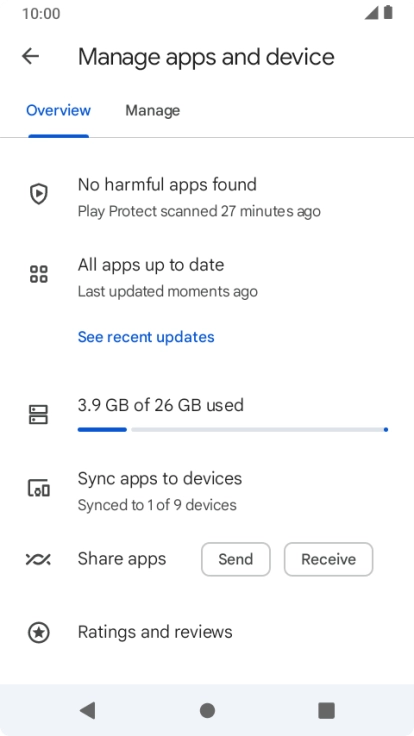Tap the Android back triangle button
The width and height of the screenshot is (414, 736).
click(88, 710)
